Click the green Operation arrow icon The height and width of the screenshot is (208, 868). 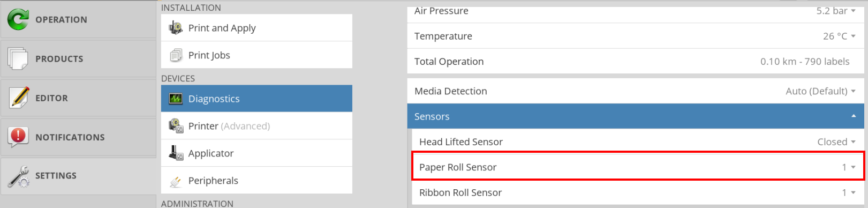click(18, 19)
